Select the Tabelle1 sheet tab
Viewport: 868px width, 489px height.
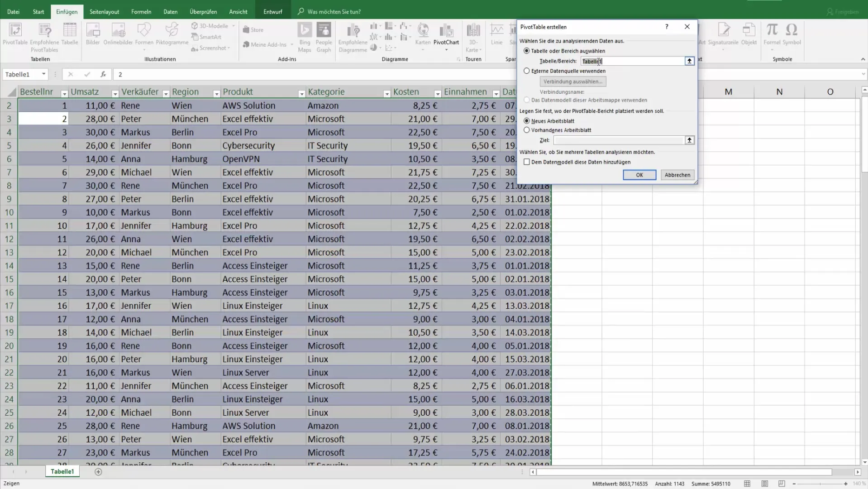(x=62, y=472)
